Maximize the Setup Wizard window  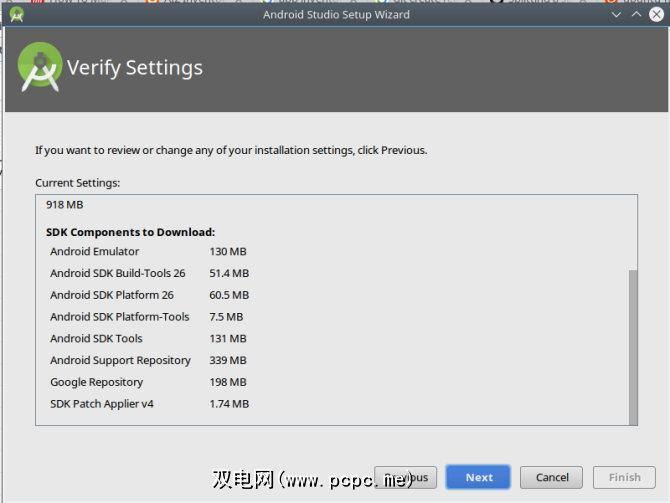pos(635,15)
